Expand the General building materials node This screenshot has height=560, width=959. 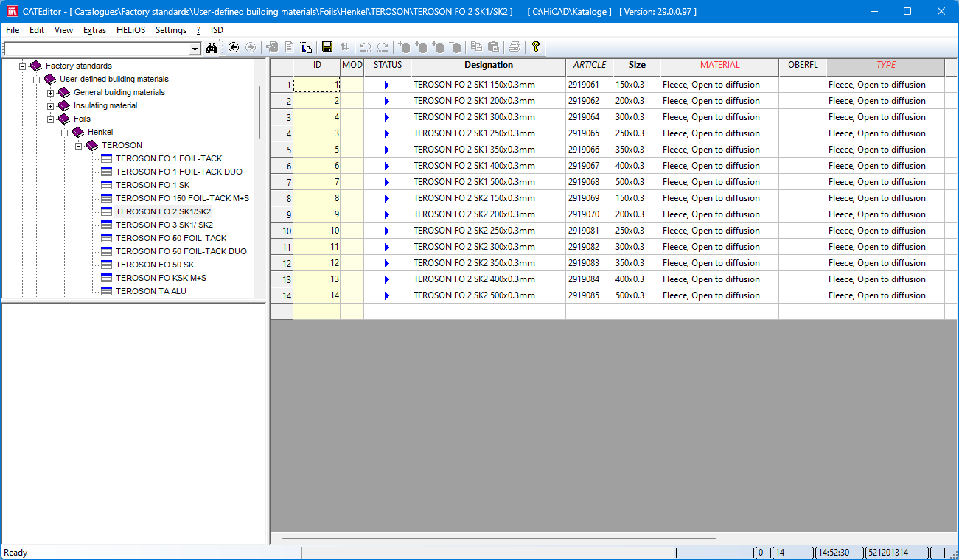(50, 93)
